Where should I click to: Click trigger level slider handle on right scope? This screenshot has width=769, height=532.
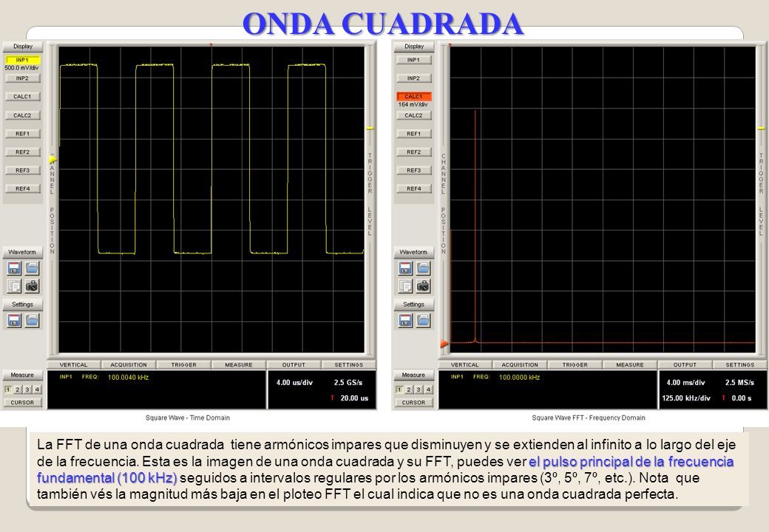click(762, 129)
